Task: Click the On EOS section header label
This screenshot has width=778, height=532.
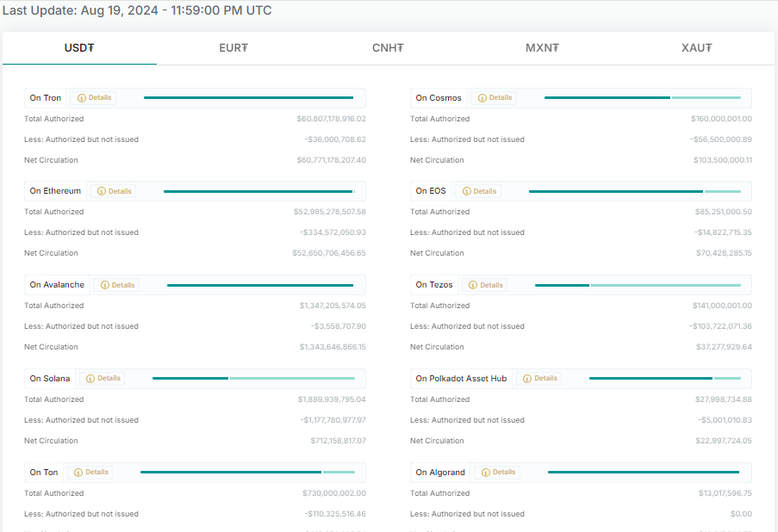Action: [x=431, y=191]
